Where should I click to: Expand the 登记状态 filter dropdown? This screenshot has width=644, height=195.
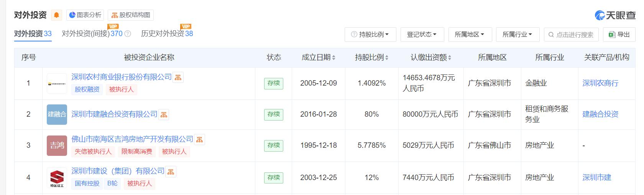[422, 35]
